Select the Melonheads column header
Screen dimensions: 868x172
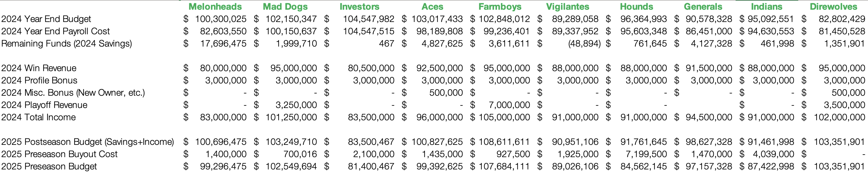pyautogui.click(x=215, y=6)
